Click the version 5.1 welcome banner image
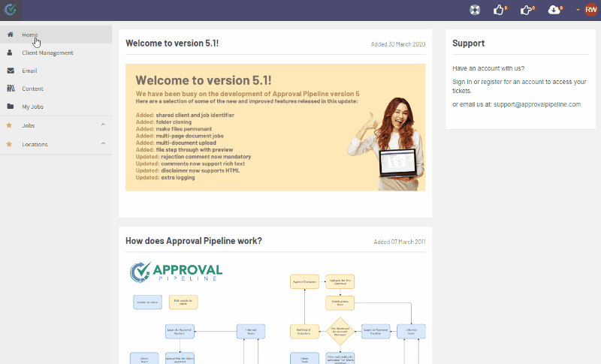 275,128
